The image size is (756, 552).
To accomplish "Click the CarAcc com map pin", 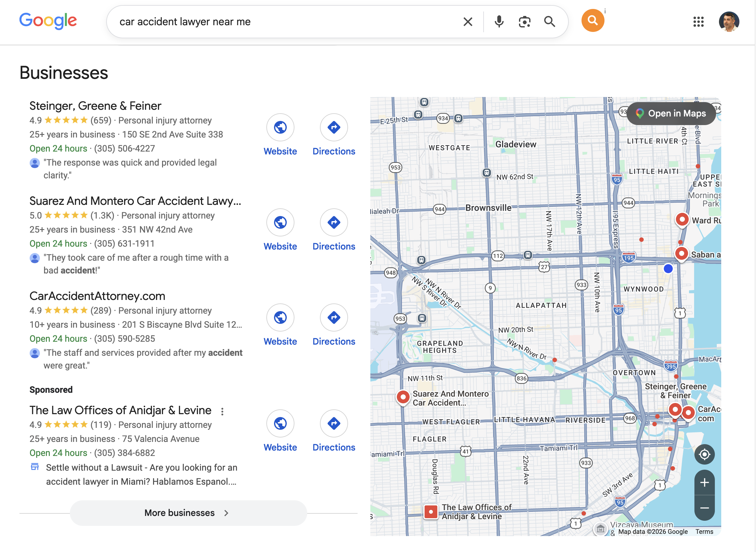I will point(688,413).
